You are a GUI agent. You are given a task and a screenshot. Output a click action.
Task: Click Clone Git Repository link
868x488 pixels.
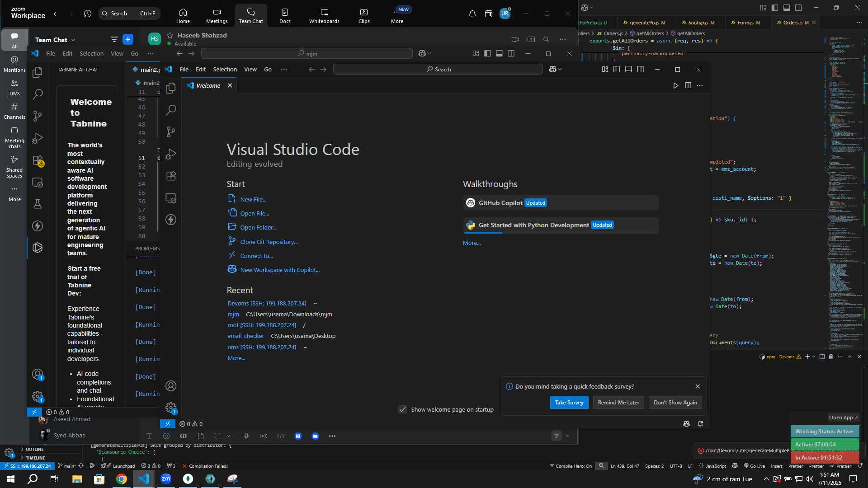click(269, 242)
